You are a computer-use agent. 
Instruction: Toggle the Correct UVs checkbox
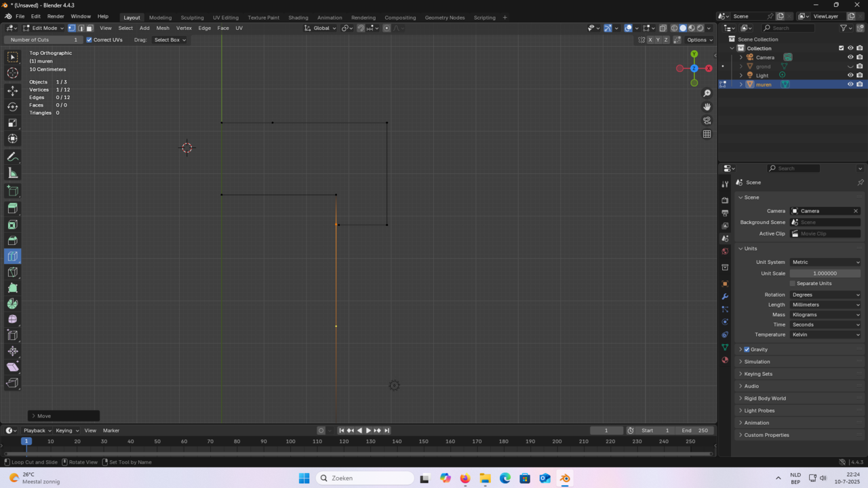point(90,40)
